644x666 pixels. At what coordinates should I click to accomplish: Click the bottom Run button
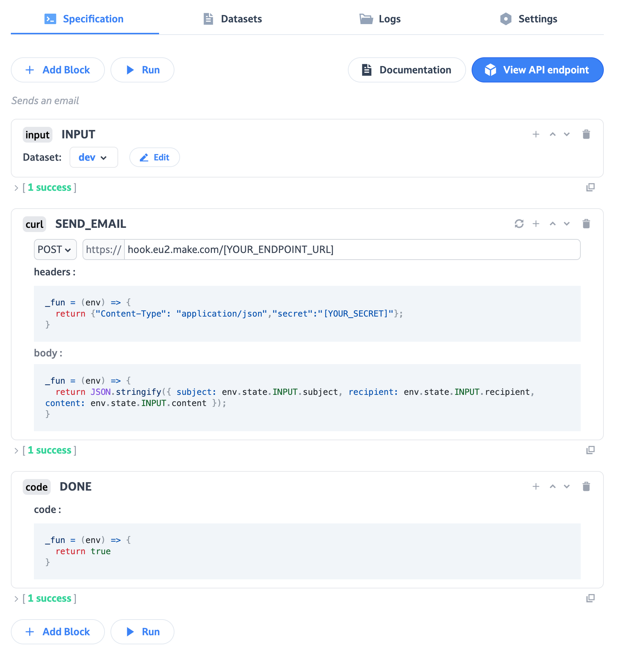(142, 632)
